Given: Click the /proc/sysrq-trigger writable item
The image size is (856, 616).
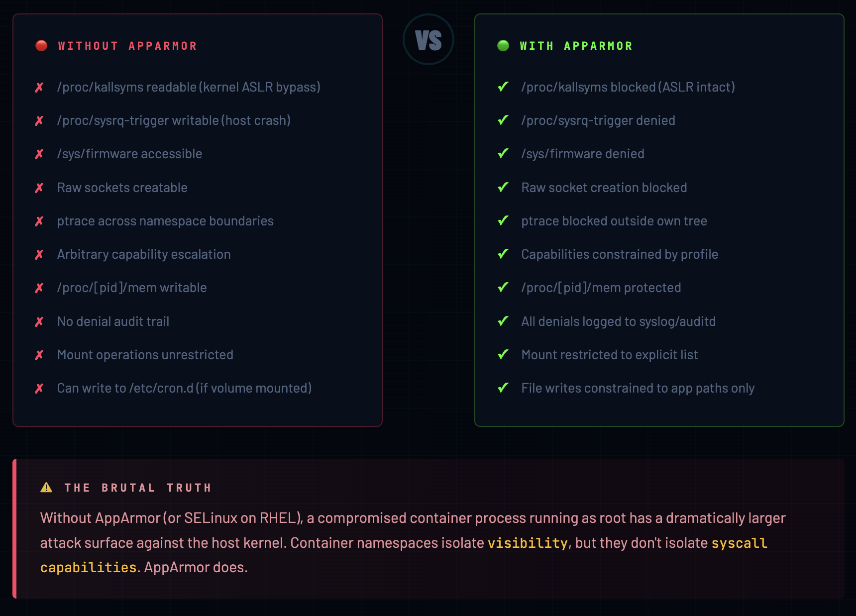Looking at the screenshot, I should [174, 120].
